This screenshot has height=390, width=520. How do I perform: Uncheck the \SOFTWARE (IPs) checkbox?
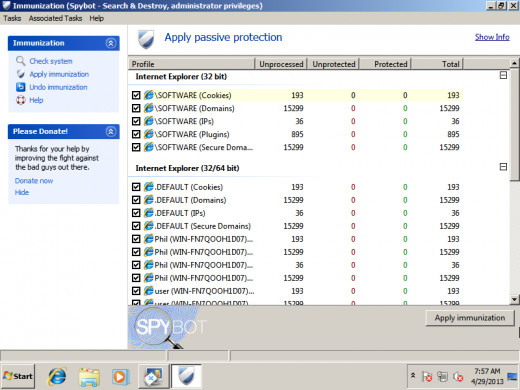136,121
